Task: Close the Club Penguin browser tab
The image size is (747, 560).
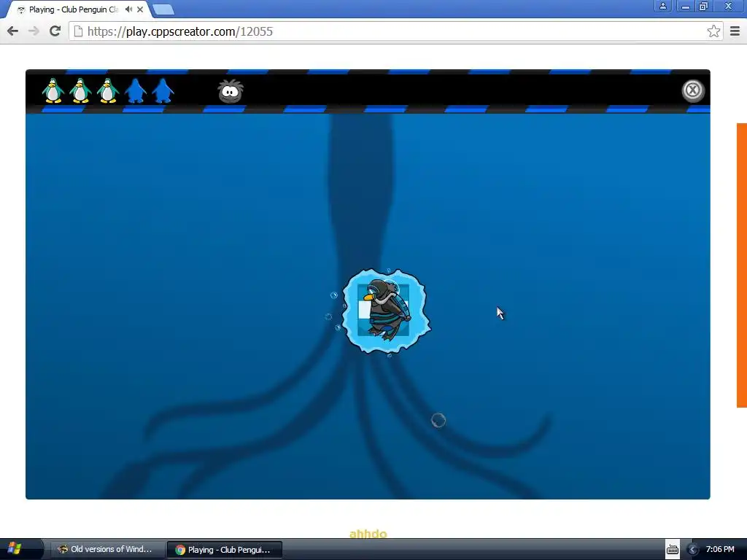Action: (x=140, y=9)
